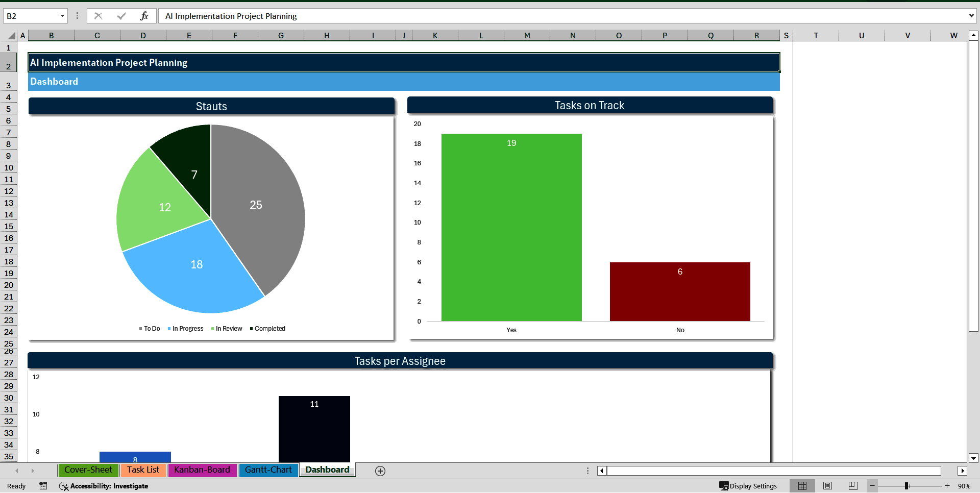
Task: Click the Enter checkmark beside formula bar
Action: pos(121,16)
